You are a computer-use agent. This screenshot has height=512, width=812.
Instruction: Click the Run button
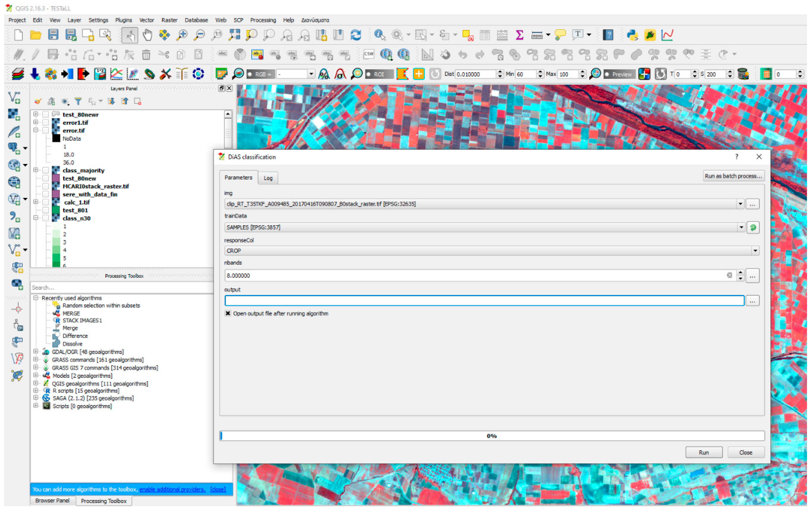[x=704, y=452]
